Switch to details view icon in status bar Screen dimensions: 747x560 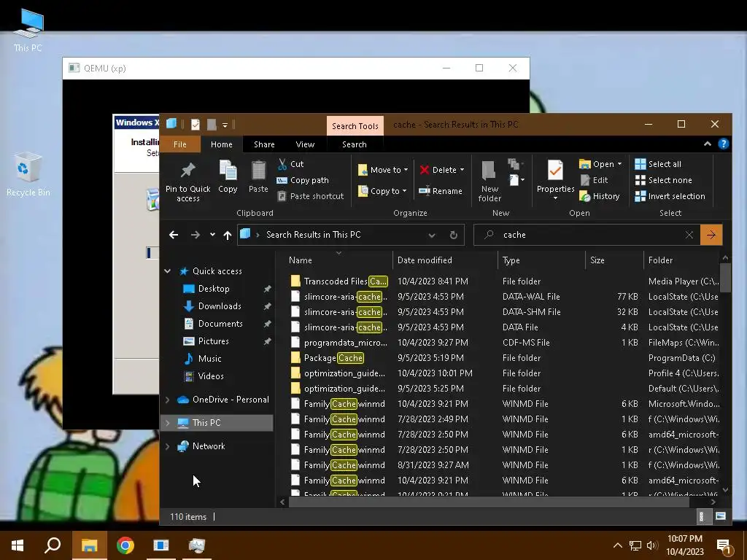pos(702,517)
